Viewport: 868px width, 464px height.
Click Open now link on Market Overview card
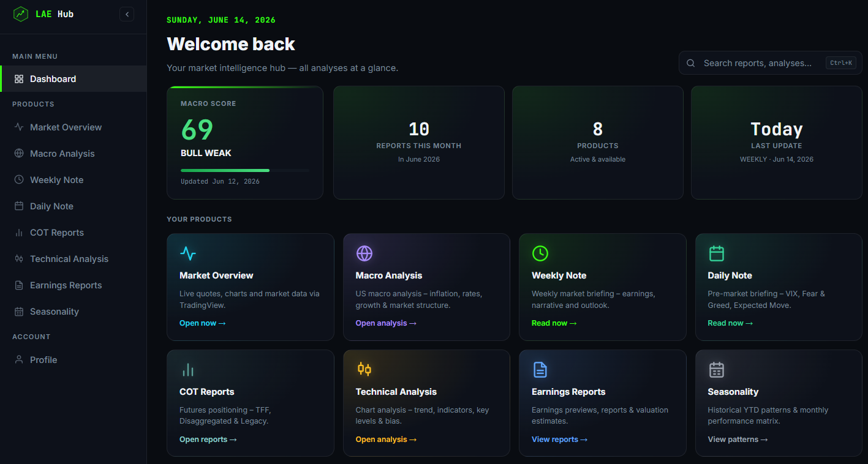203,323
